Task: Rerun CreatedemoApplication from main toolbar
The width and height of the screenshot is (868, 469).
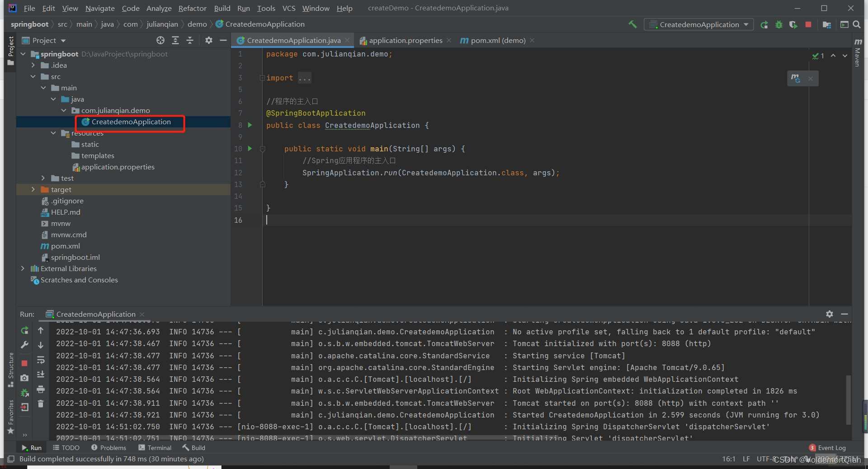Action: tap(764, 25)
